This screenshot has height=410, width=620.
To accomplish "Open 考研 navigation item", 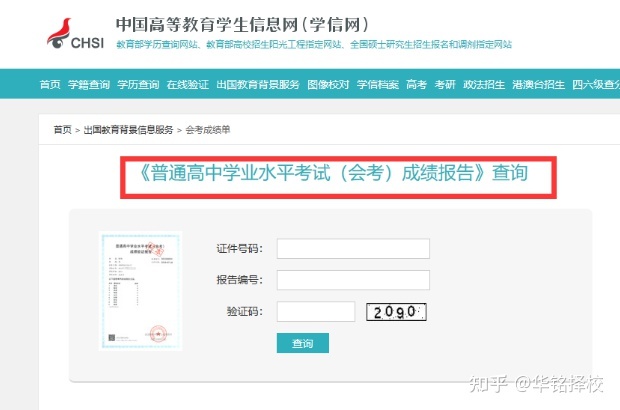I will click(x=445, y=85).
